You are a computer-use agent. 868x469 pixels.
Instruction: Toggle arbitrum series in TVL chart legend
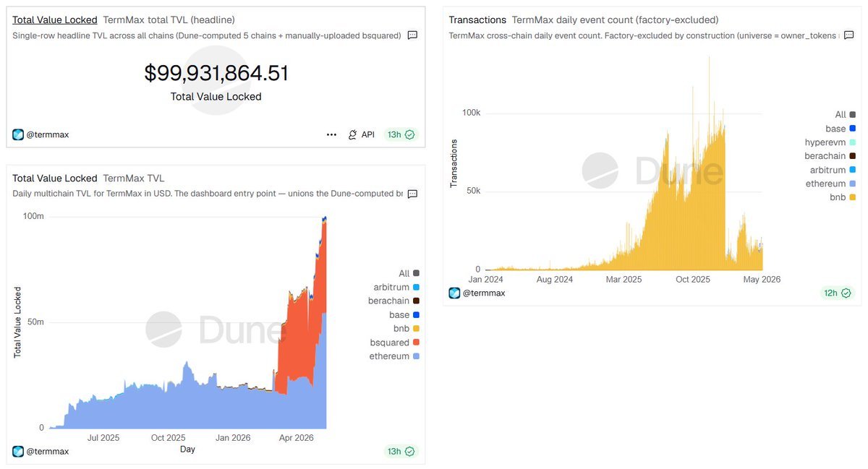[396, 288]
